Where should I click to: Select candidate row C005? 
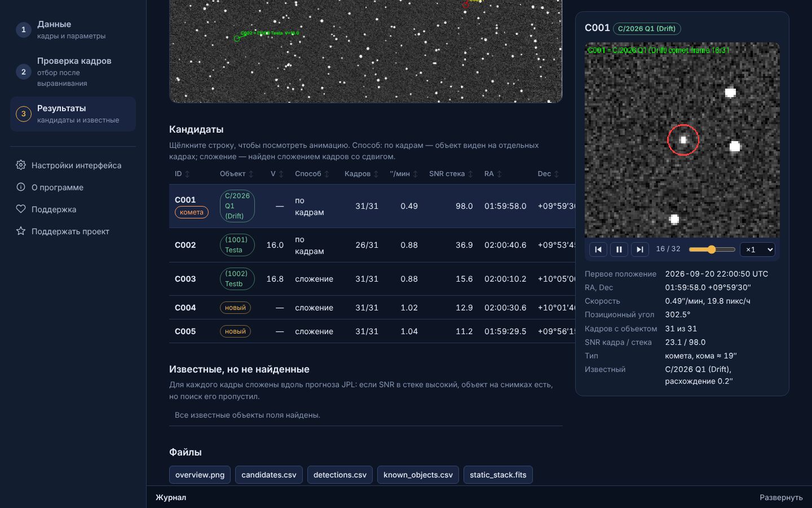pos(372,331)
